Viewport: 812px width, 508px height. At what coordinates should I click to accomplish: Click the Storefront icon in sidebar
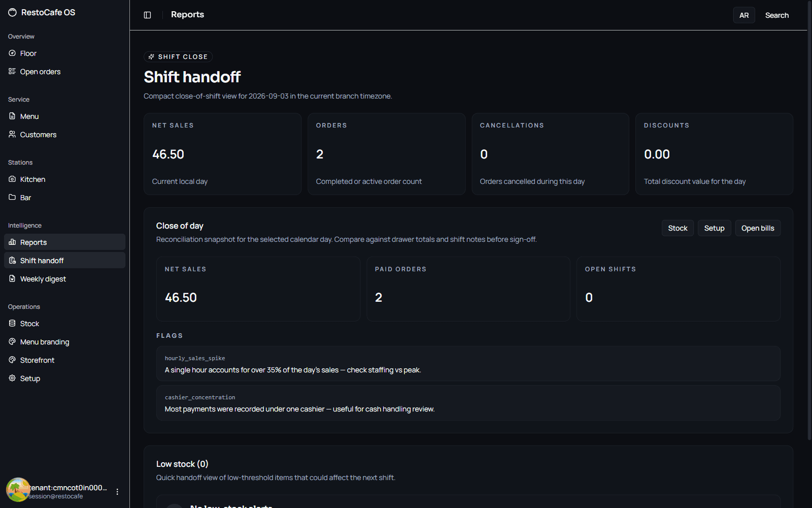click(x=12, y=360)
